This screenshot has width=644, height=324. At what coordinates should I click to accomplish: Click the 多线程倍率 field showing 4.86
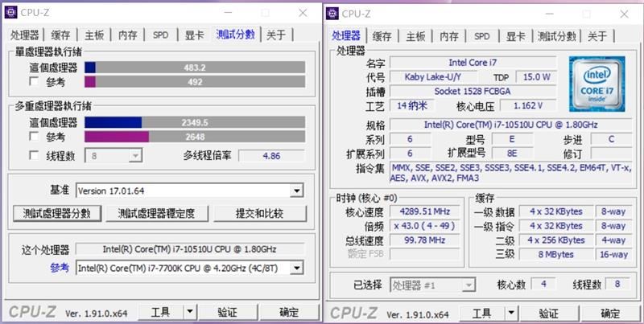271,156
